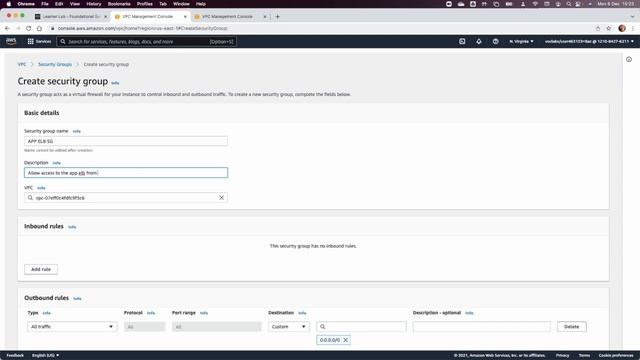Open the Chrome File menu
This screenshot has width=640, height=360.
point(45,4)
